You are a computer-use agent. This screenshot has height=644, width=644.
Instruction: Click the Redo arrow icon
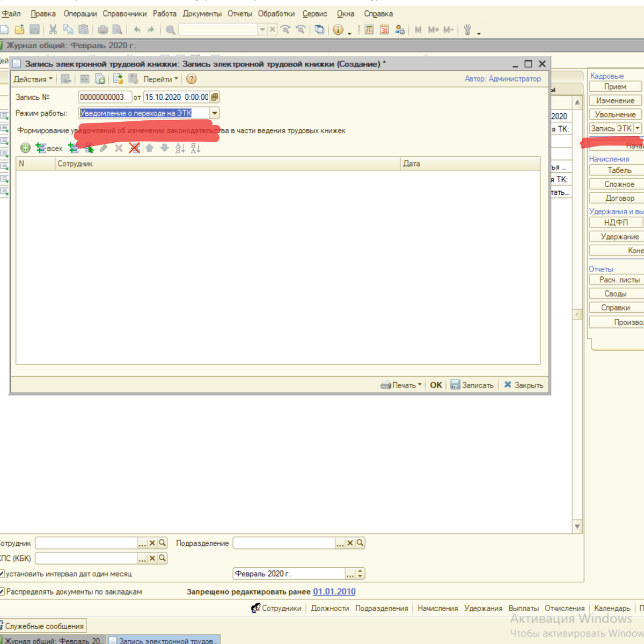[x=151, y=30]
